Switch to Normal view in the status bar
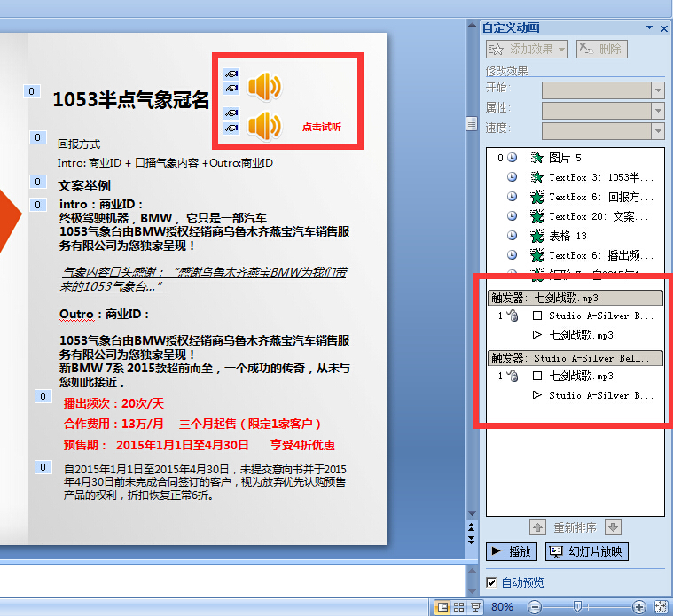The image size is (673, 616). tap(442, 607)
